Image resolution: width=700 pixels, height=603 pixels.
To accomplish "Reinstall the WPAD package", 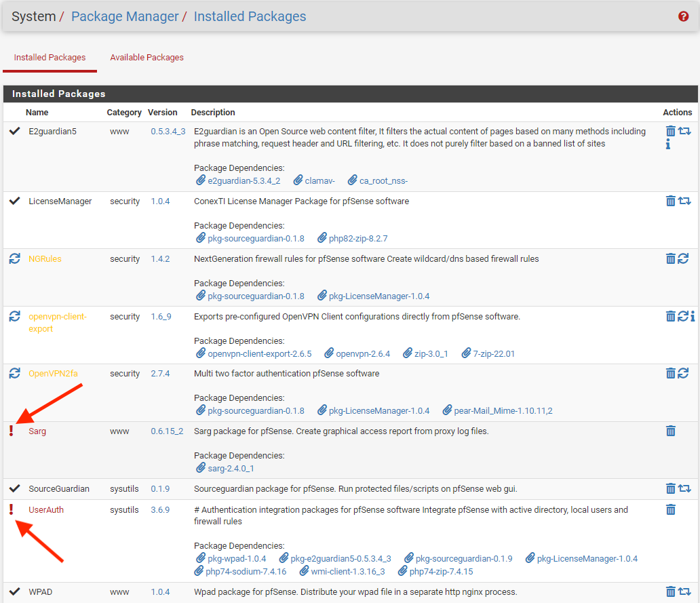I will click(x=684, y=592).
